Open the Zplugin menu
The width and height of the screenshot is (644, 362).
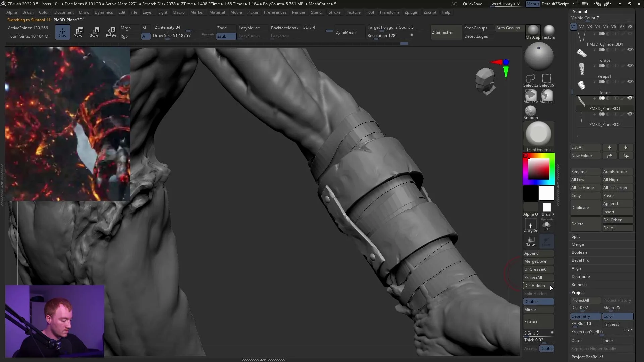[412, 12]
